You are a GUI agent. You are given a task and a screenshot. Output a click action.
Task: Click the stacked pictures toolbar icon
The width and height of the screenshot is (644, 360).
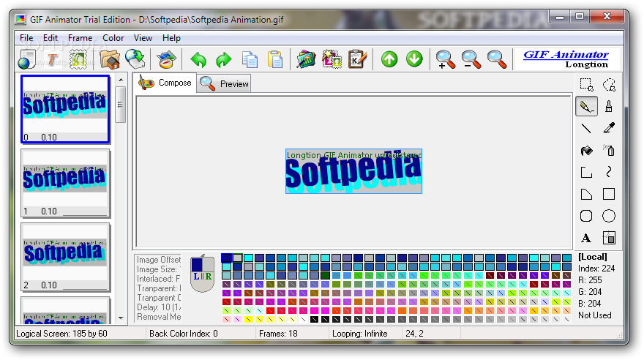pos(306,59)
